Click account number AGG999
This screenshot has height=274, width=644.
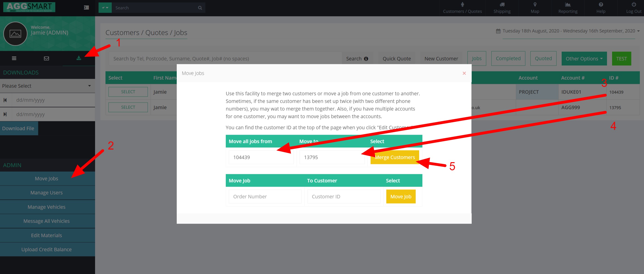coord(570,107)
